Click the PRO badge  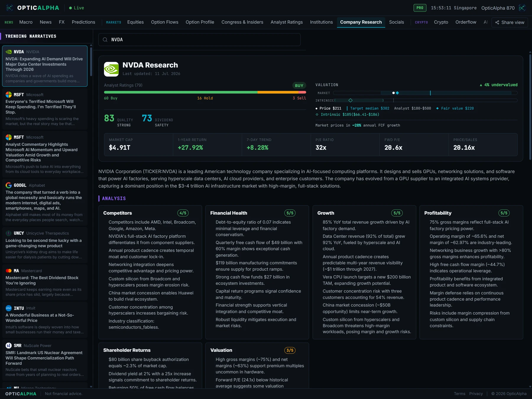pos(420,8)
